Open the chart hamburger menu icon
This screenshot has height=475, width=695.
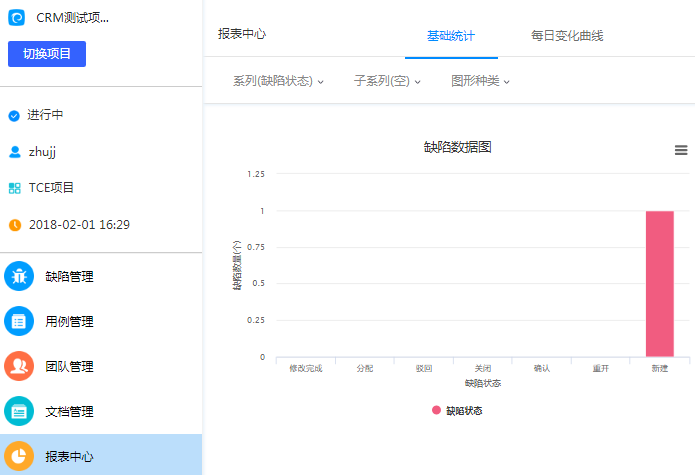click(x=681, y=150)
